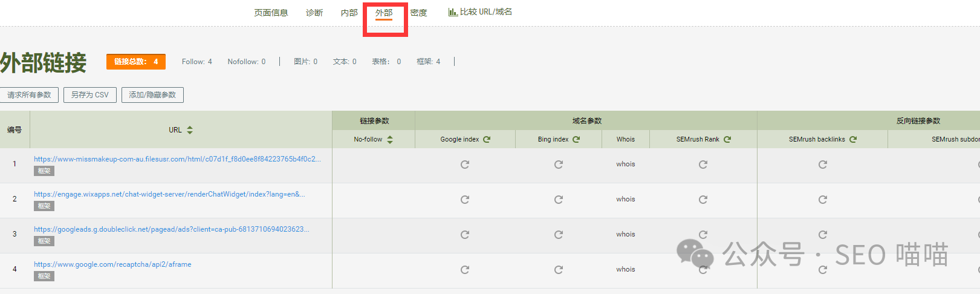Viewport: 980px width, 294px height.
Task: Open the google.com recaptcha aframe link
Action: point(112,264)
